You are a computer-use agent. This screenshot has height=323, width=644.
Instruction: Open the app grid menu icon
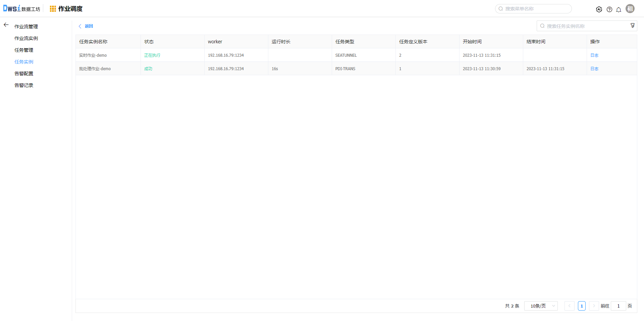(53, 9)
